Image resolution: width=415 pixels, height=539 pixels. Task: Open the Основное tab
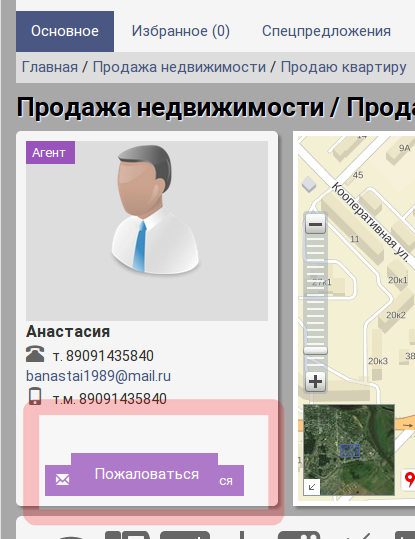(x=65, y=31)
